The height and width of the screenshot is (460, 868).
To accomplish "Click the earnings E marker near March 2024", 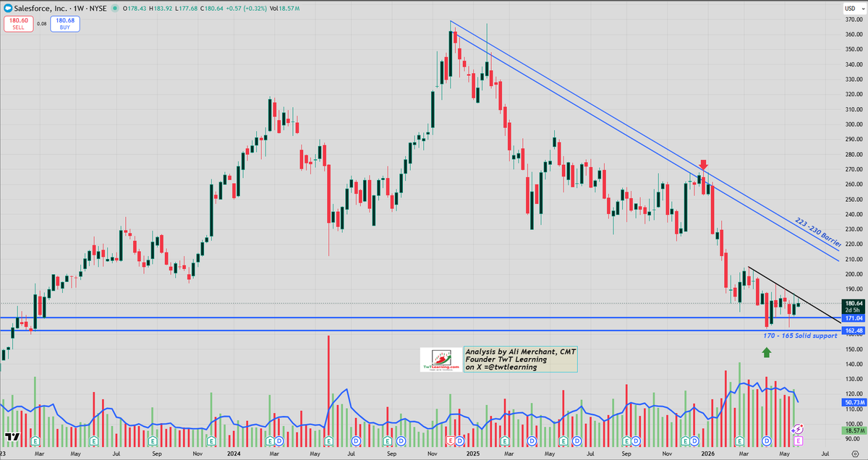I will pyautogui.click(x=270, y=440).
